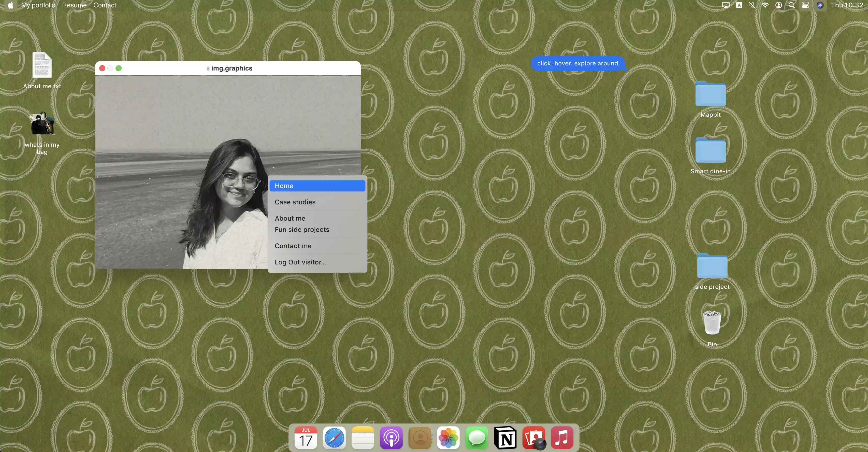Open the side project folder
Viewport: 868px width, 452px height.
tap(712, 271)
